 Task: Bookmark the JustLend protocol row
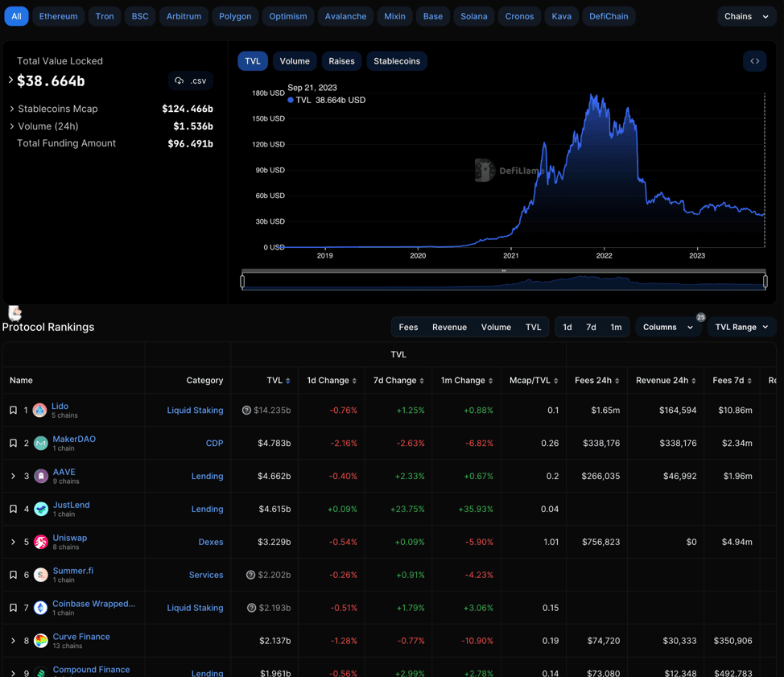13,510
